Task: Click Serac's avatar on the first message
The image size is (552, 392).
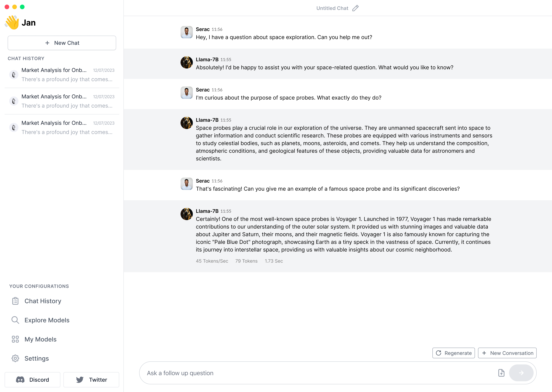Action: pyautogui.click(x=187, y=32)
